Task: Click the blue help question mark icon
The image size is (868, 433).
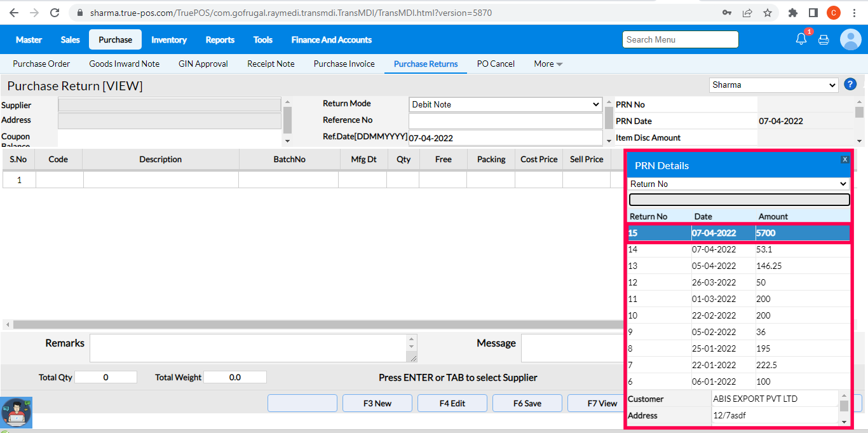Action: (x=850, y=85)
